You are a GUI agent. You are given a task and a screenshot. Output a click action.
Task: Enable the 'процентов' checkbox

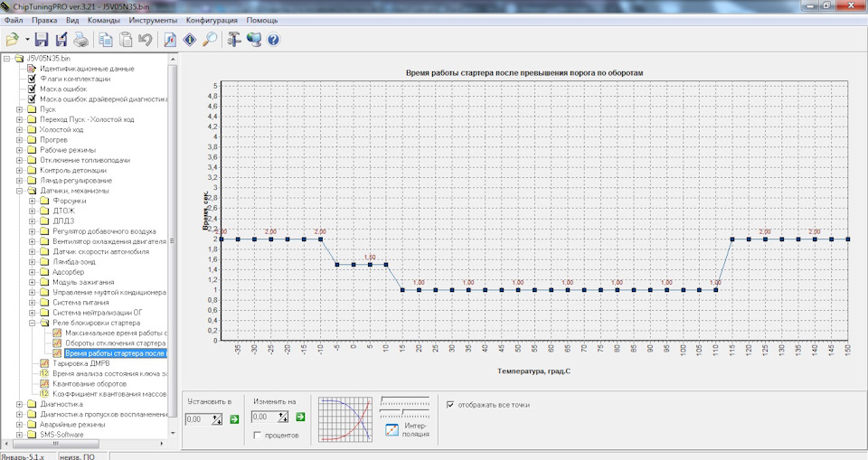[x=258, y=436]
